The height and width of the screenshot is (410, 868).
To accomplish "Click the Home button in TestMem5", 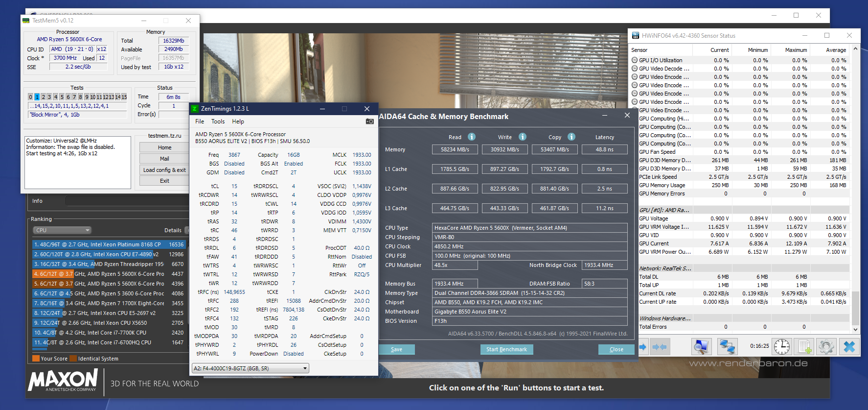I will click(164, 147).
